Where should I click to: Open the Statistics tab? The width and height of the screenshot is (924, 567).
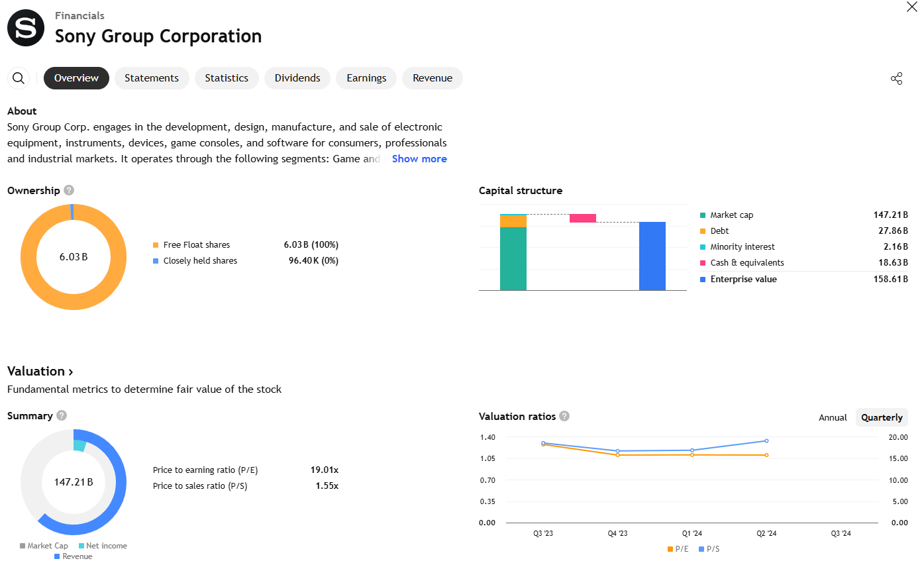click(x=227, y=78)
